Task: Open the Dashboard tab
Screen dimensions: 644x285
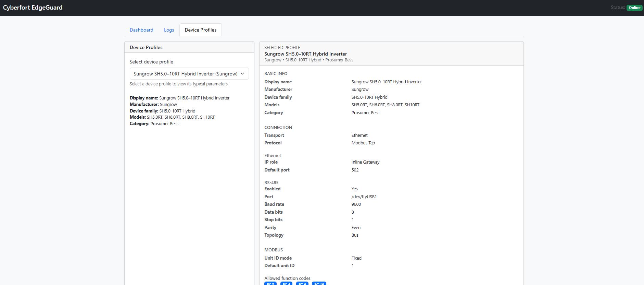Action: [141, 30]
